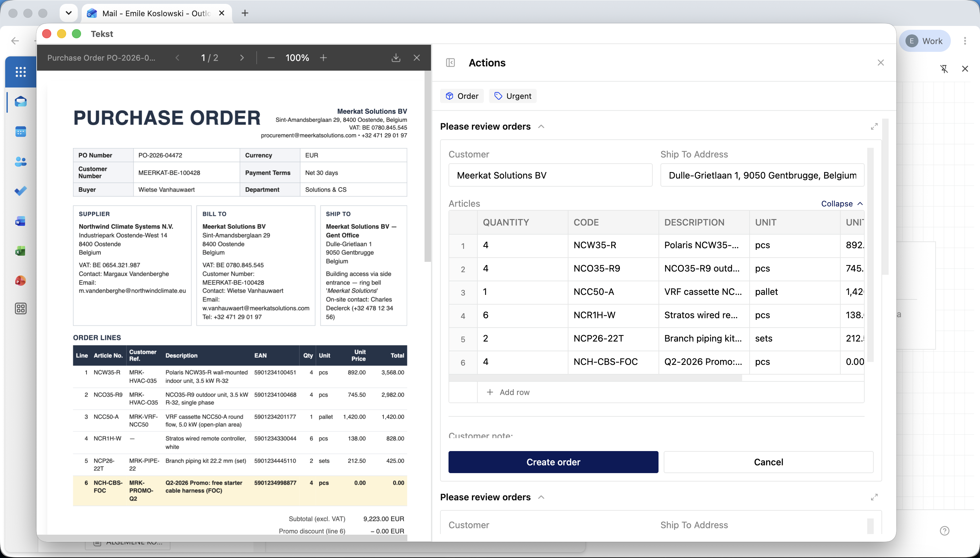Unpin the Outlook add-in pane

click(x=944, y=69)
